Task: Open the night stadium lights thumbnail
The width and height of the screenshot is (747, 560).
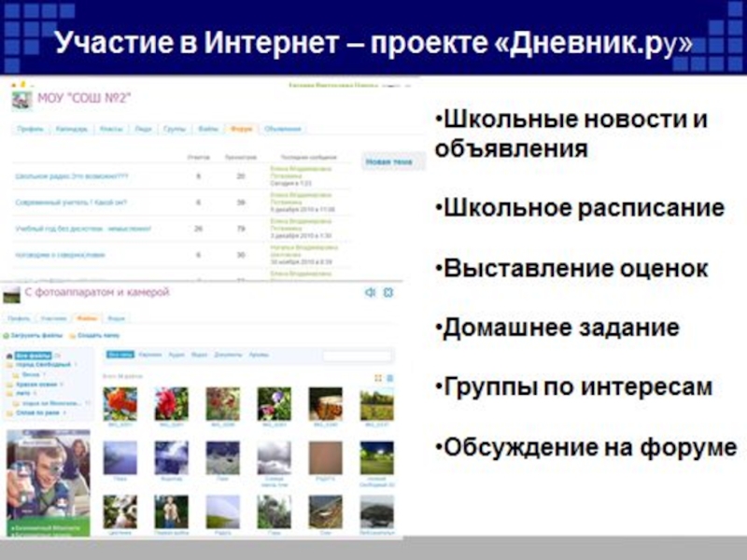Action: point(377,458)
